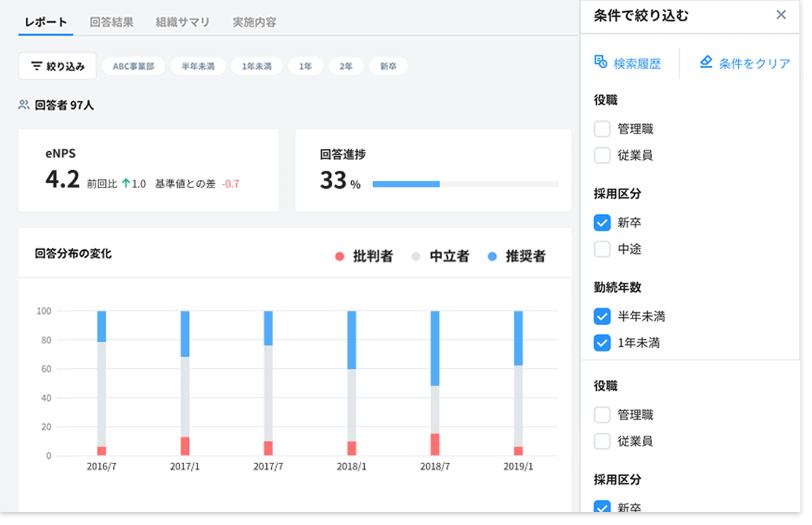Check the first 従業員 checkbox

tap(602, 156)
